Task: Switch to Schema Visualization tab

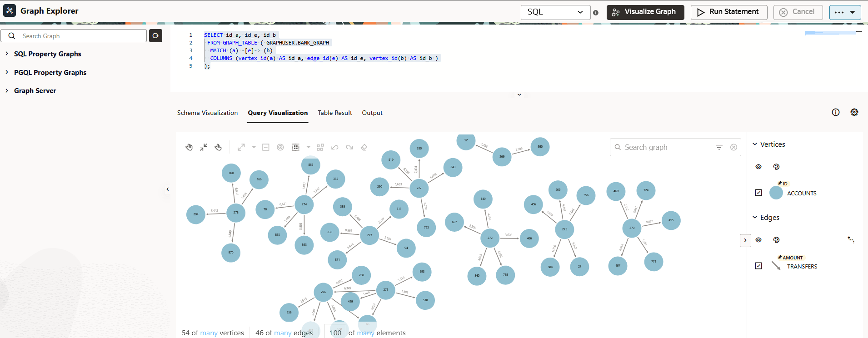Action: point(207,113)
